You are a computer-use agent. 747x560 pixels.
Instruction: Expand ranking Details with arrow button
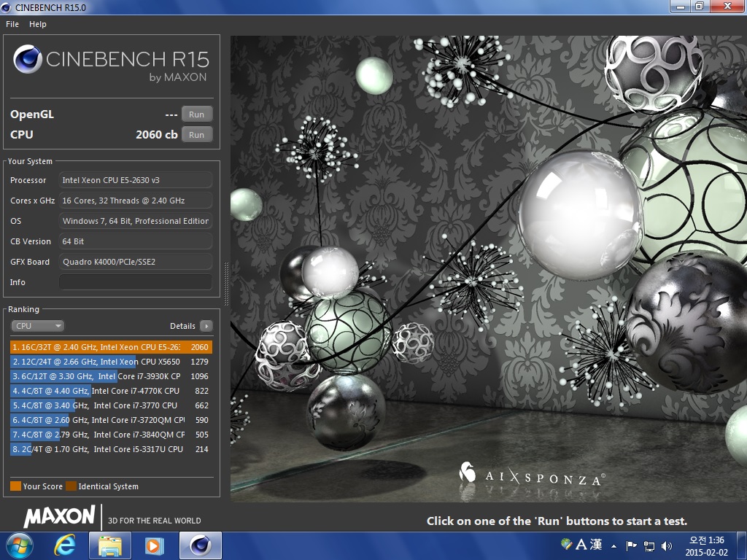pos(206,326)
